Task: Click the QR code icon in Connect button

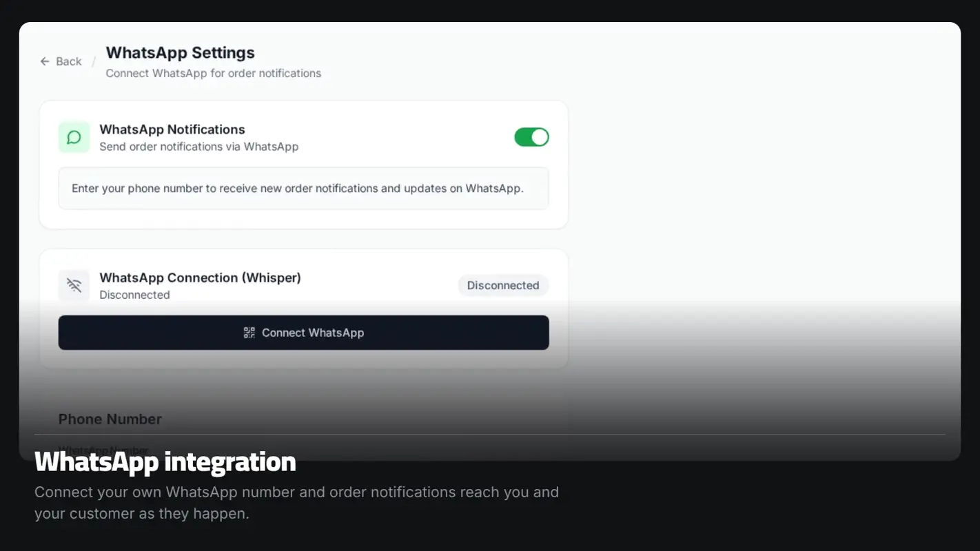Action: point(249,333)
